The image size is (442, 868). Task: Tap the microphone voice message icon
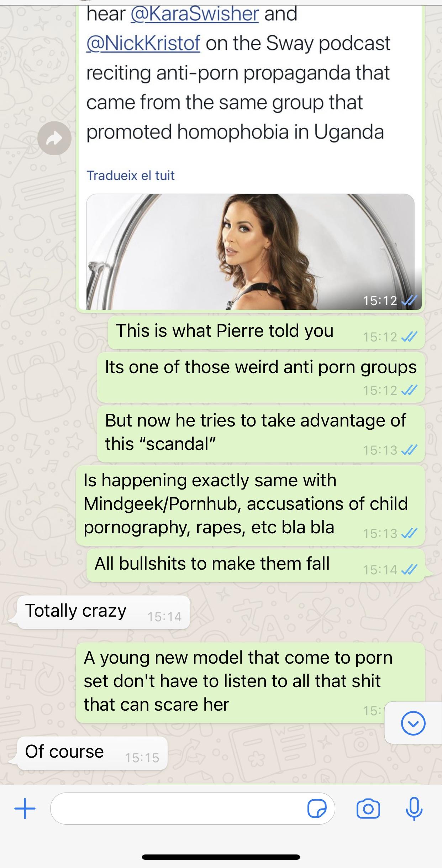tap(414, 809)
